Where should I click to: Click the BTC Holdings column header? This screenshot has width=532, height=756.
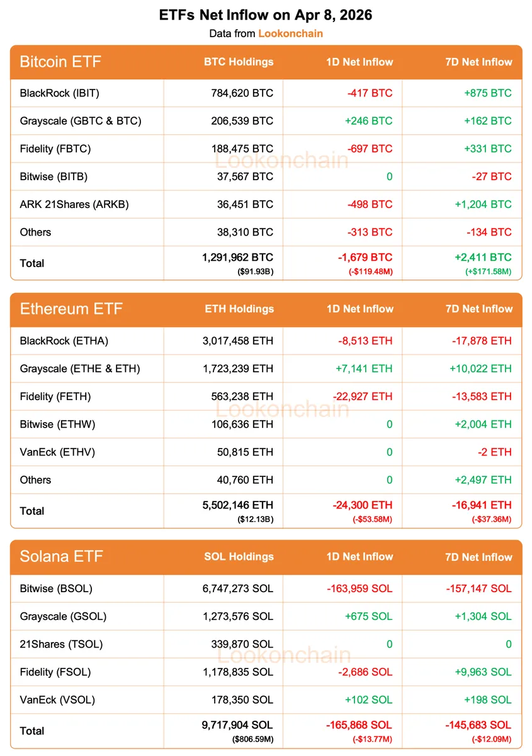[x=239, y=62]
